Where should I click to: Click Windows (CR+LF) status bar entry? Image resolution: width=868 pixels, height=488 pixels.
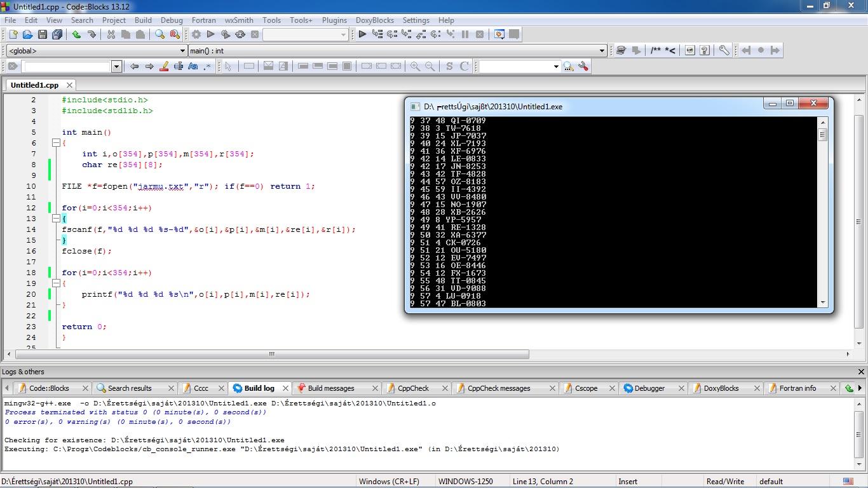pos(389,482)
